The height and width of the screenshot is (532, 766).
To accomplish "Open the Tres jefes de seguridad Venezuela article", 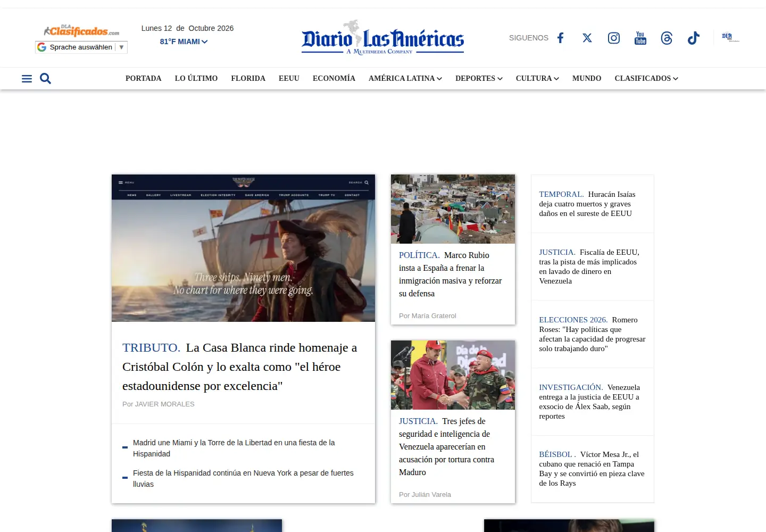I will pos(447,447).
